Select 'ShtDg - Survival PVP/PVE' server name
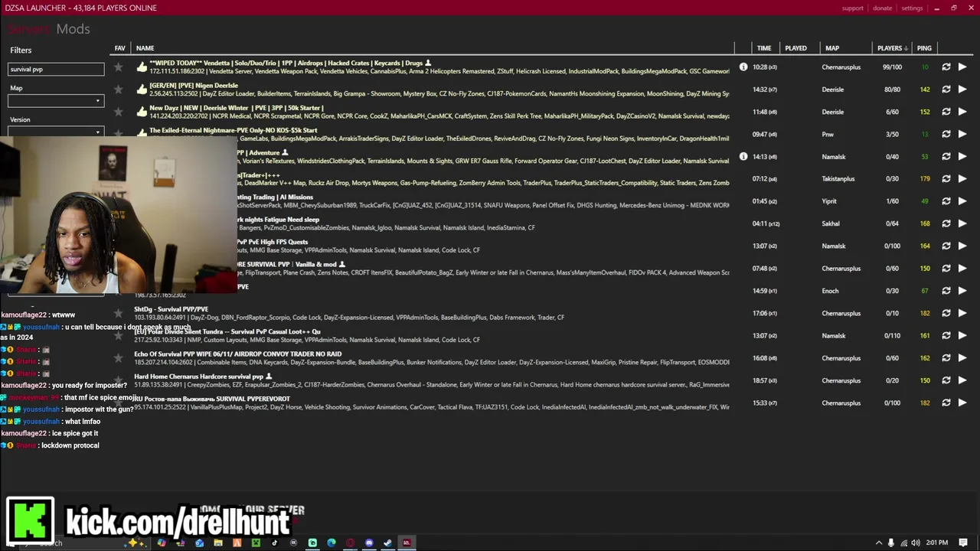Viewport: 980px width, 551px height. [171, 309]
